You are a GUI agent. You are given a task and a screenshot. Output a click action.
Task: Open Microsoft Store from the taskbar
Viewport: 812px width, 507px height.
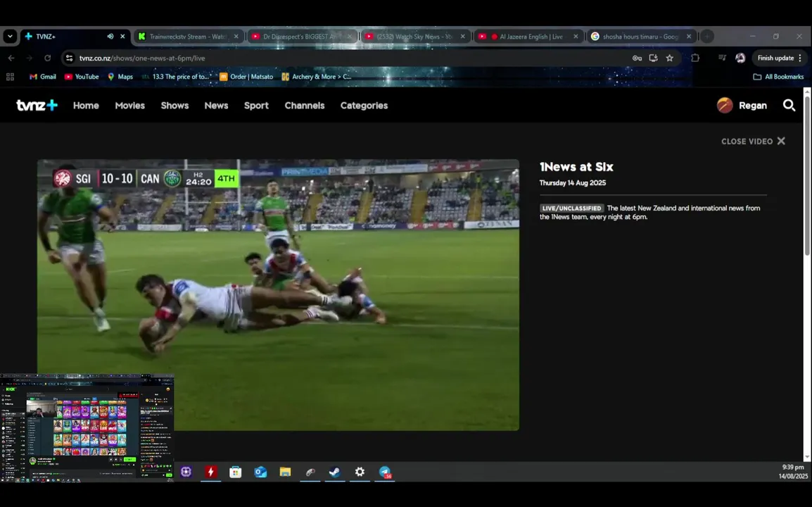(236, 472)
